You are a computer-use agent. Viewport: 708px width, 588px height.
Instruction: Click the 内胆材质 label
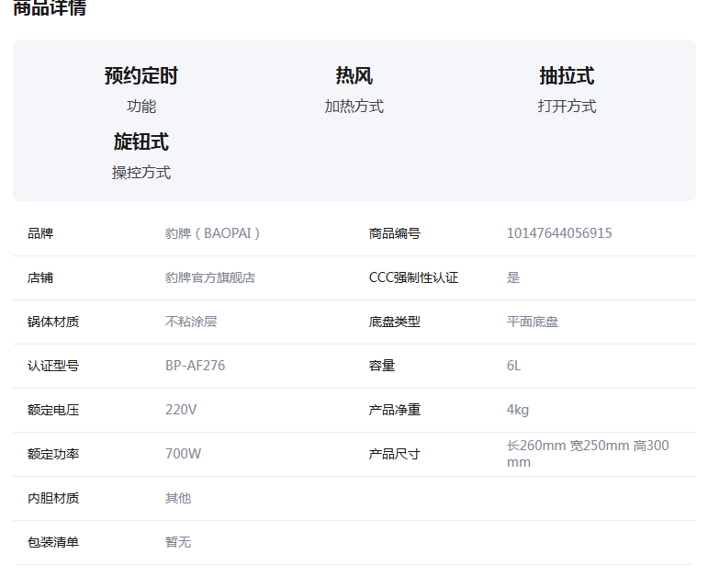(53, 498)
